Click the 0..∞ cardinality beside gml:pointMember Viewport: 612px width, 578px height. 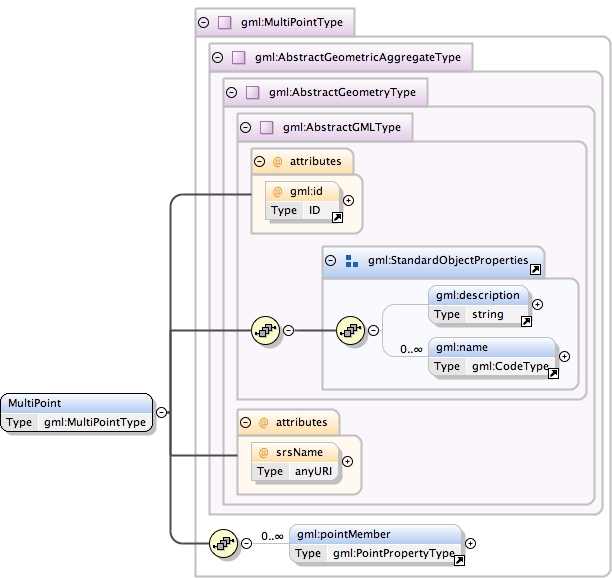coord(272,537)
